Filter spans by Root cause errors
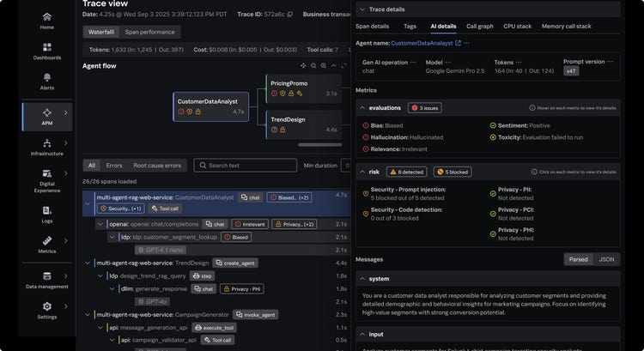644x351 pixels. click(x=157, y=166)
